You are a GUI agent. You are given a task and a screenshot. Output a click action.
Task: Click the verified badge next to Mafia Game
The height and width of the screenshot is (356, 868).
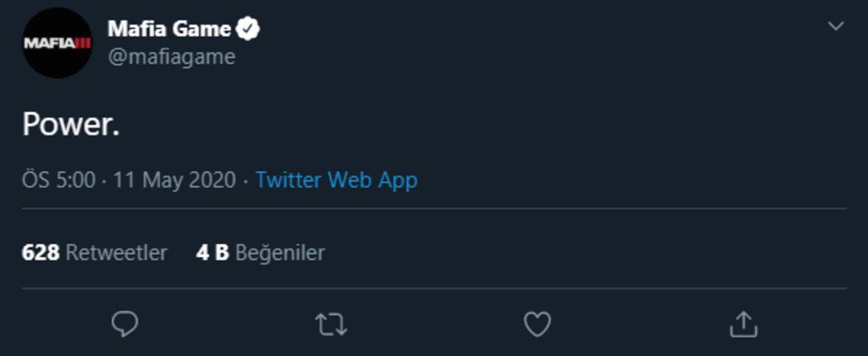click(249, 29)
